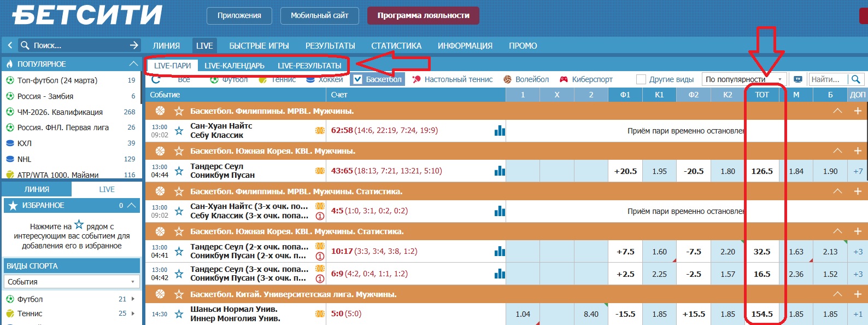
Task: Add all Китай Университетская лига with plus
Action: 858,294
